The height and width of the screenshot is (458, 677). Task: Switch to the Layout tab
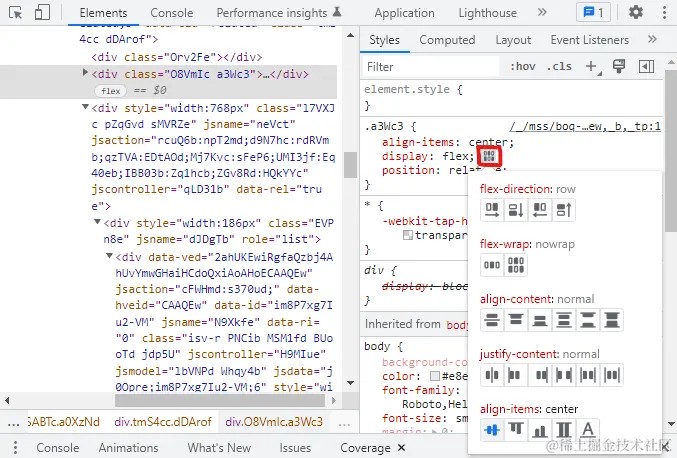[513, 40]
